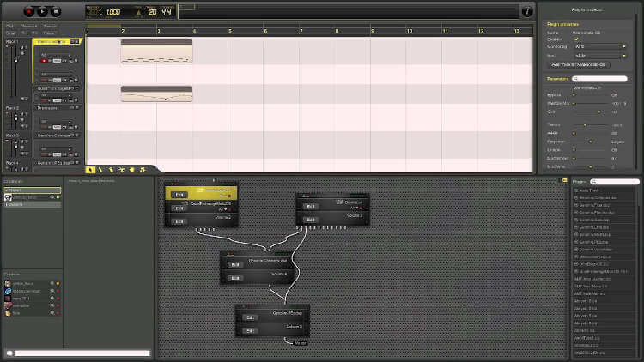Open the Edit menu
Image resolution: width=644 pixels, height=362 pixels.
pos(9,27)
